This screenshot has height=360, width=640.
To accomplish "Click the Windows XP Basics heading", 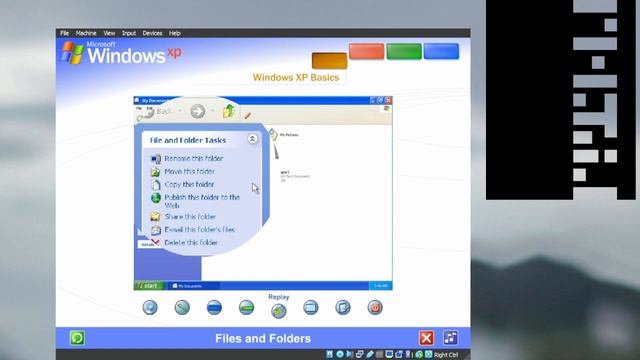I will click(296, 78).
